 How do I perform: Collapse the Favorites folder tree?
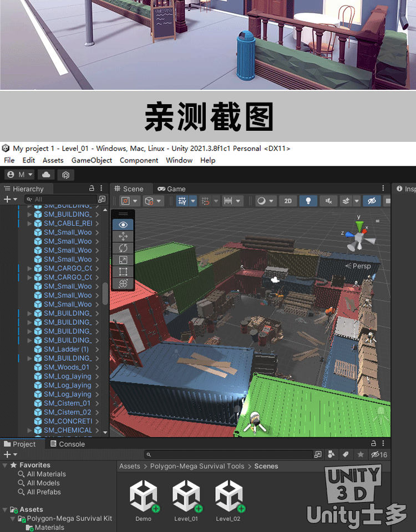tap(5, 465)
